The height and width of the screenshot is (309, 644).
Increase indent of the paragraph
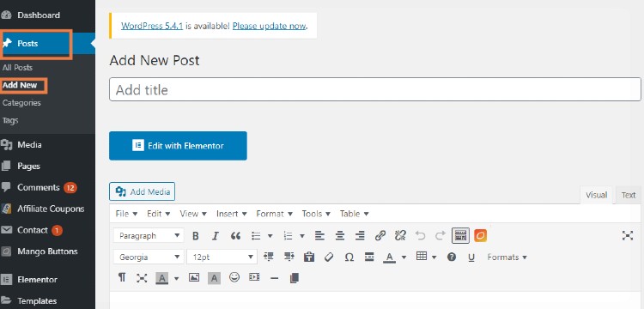point(289,257)
